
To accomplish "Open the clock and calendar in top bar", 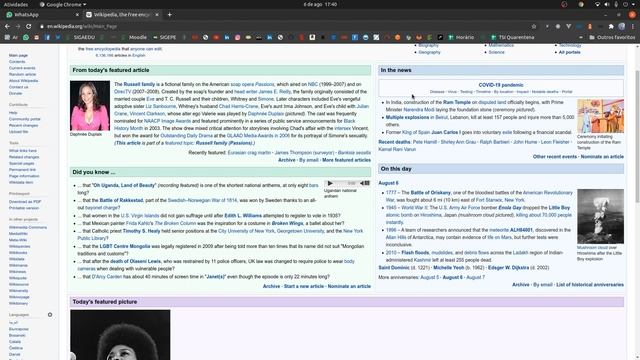I will pos(320,4).
